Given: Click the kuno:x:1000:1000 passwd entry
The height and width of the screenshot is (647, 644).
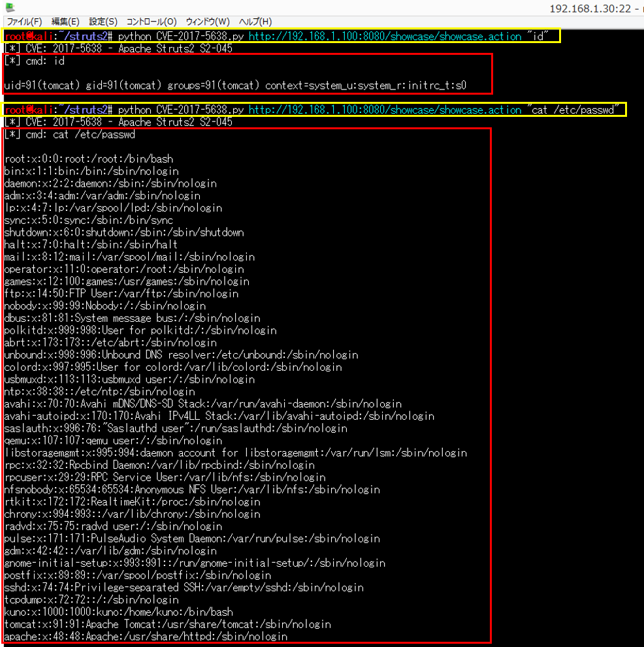Looking at the screenshot, I should (118, 612).
